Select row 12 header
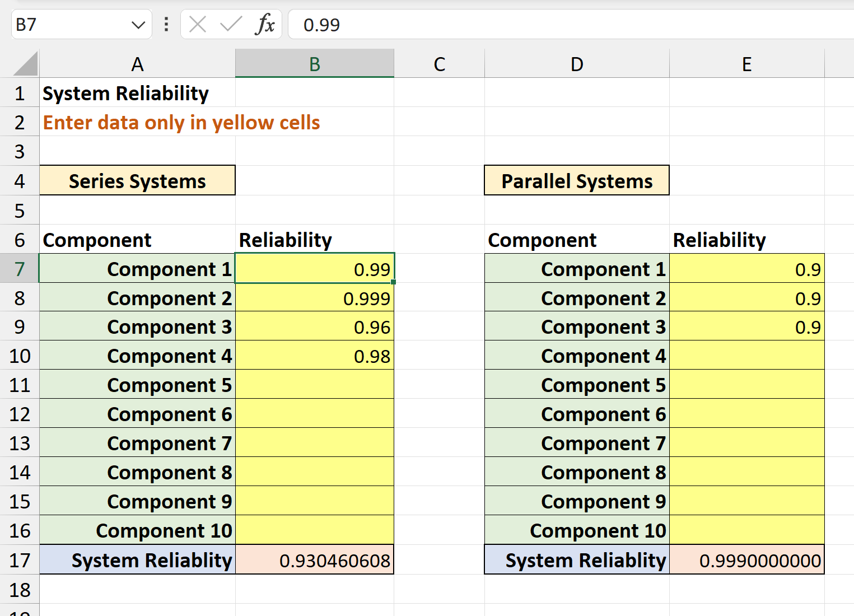This screenshot has width=854, height=616. (x=20, y=414)
